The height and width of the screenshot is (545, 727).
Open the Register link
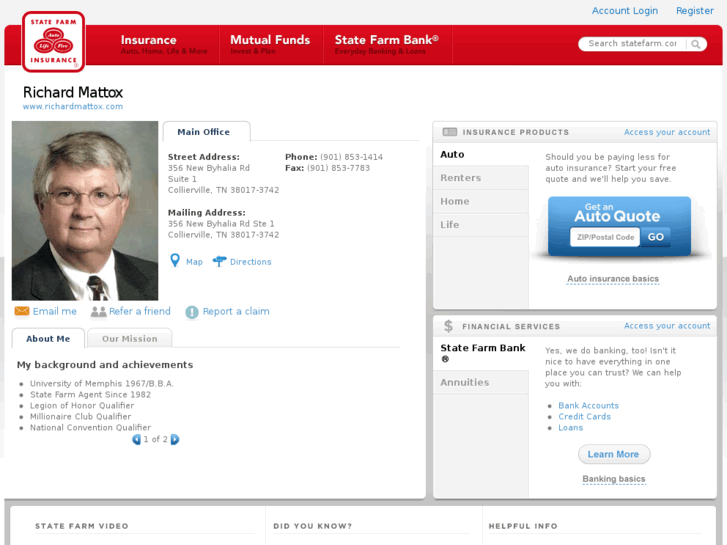point(695,11)
